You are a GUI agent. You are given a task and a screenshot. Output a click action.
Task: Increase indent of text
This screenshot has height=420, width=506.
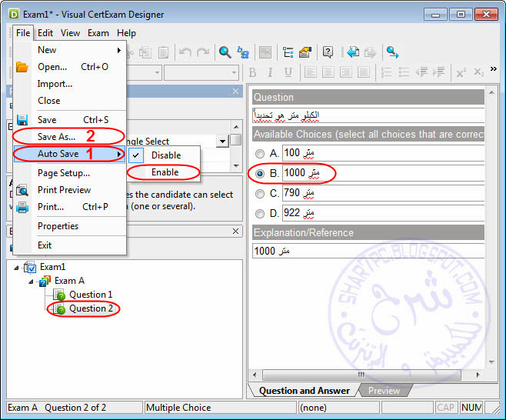(439, 72)
